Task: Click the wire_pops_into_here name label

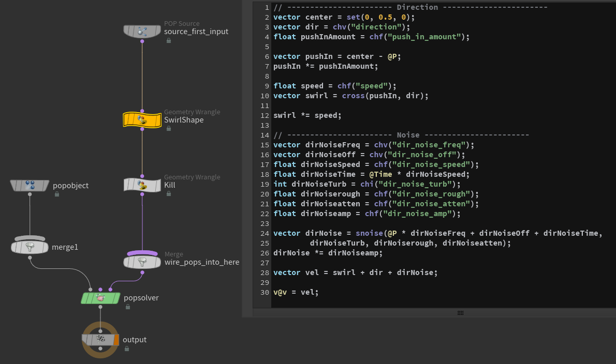Action: tap(202, 262)
